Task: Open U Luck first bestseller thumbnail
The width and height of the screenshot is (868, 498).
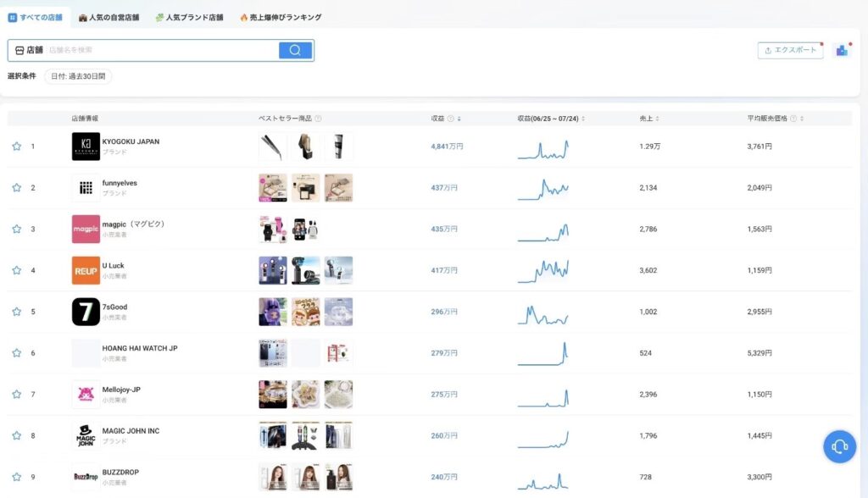Action: (273, 270)
